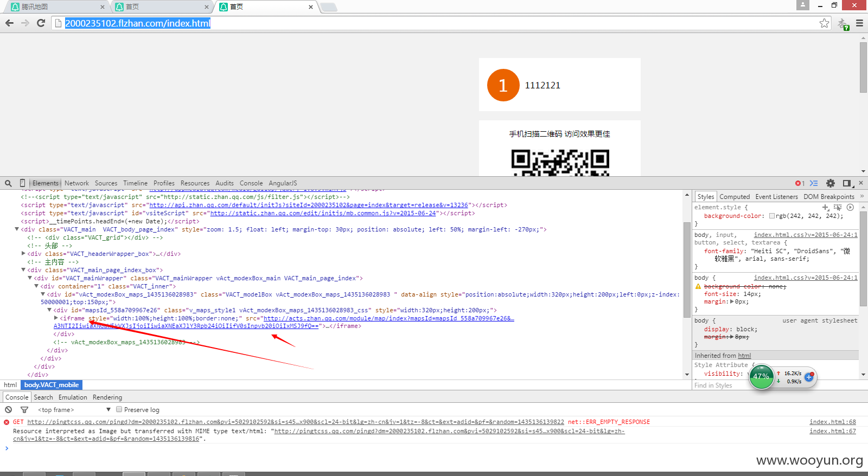Image resolution: width=868 pixels, height=476 pixels.
Task: Click the rgb(242, 242, 242) color swatch
Action: tap(772, 216)
